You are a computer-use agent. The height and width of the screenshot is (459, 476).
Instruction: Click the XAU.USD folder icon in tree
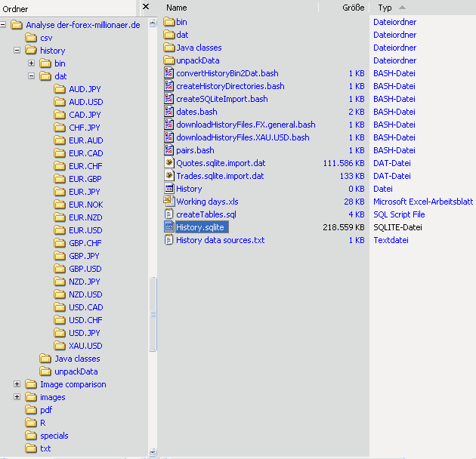[x=60, y=346]
